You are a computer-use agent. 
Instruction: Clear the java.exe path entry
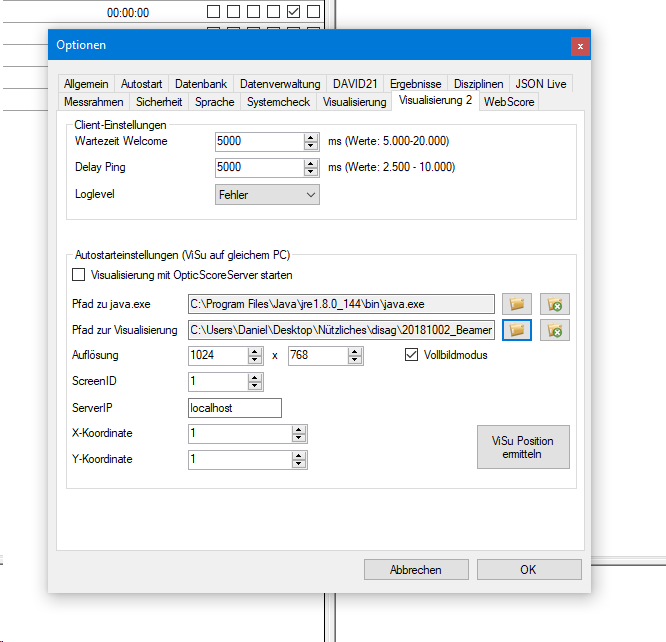click(554, 304)
